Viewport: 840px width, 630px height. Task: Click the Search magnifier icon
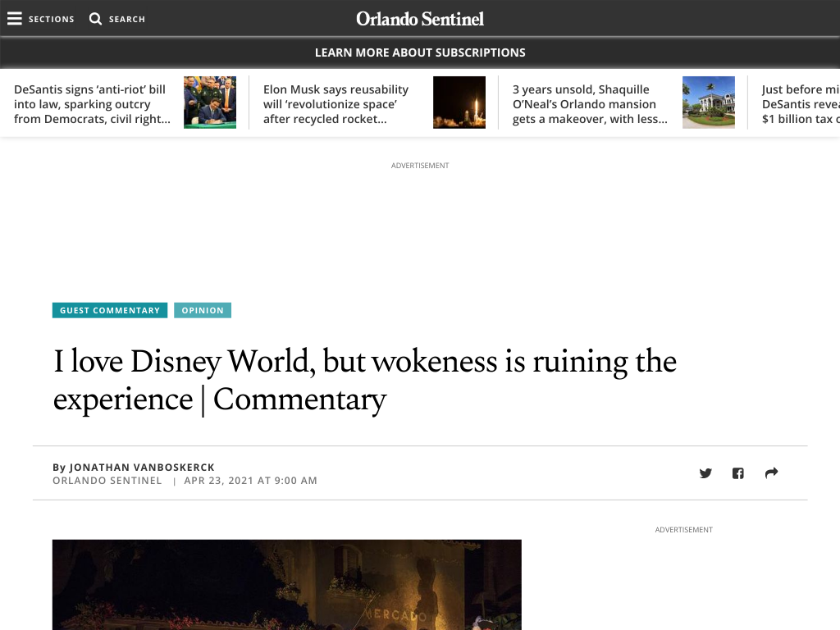[95, 19]
